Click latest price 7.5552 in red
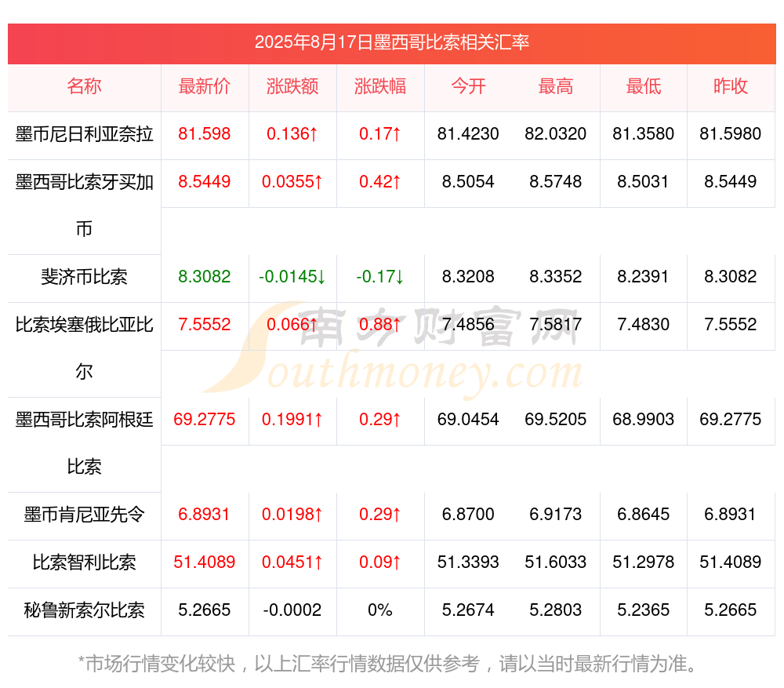This screenshot has width=784, height=688. (x=204, y=325)
